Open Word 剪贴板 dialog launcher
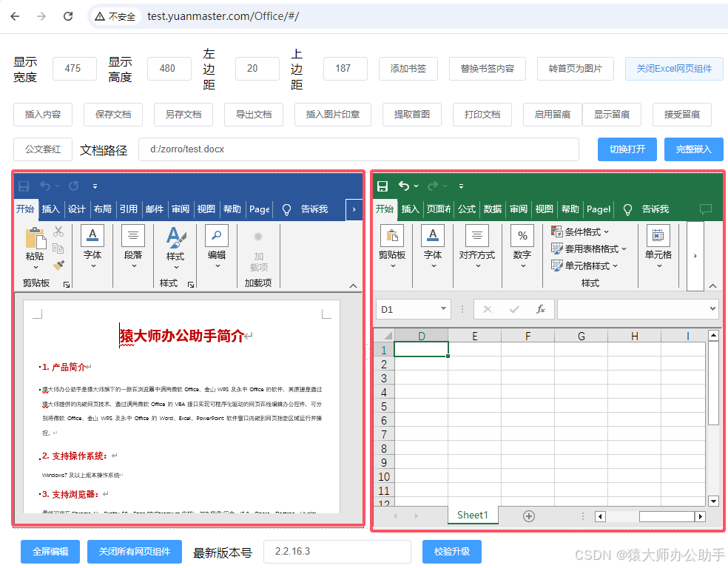The height and width of the screenshot is (568, 728). click(67, 285)
